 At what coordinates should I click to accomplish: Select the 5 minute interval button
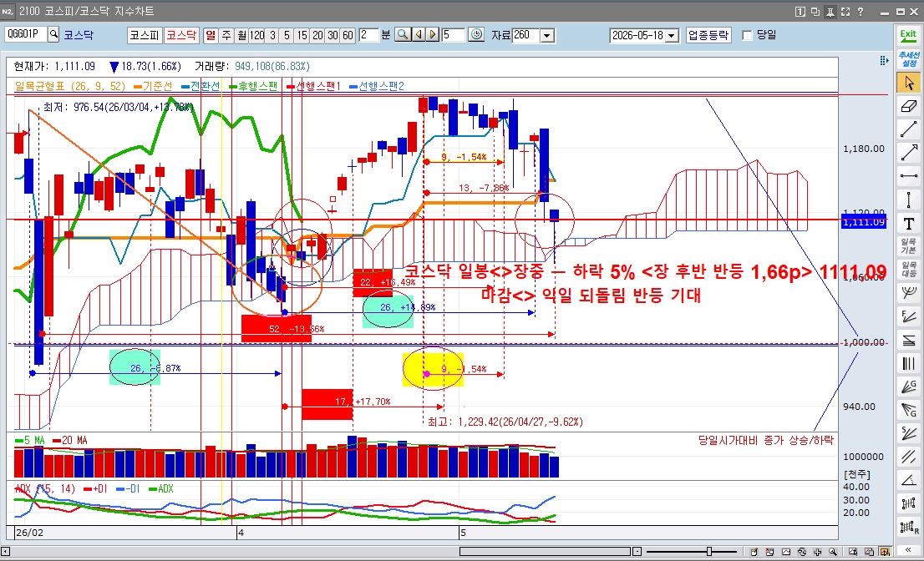tap(287, 35)
